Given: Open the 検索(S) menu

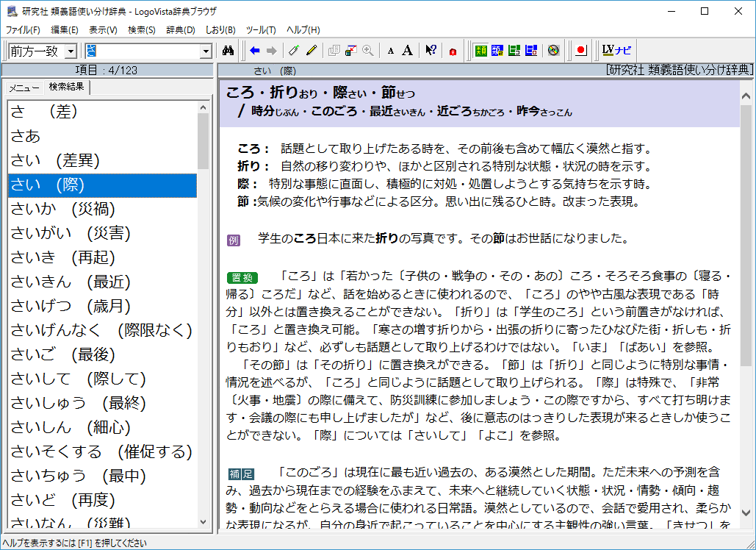Looking at the screenshot, I should click(142, 30).
